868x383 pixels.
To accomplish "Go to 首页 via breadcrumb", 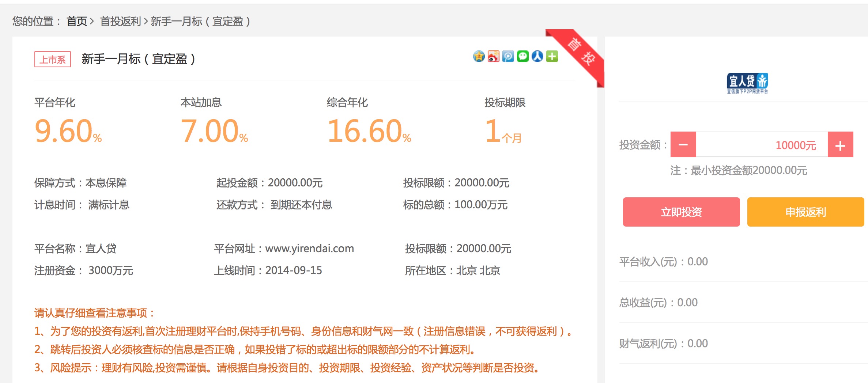I will 76,22.
